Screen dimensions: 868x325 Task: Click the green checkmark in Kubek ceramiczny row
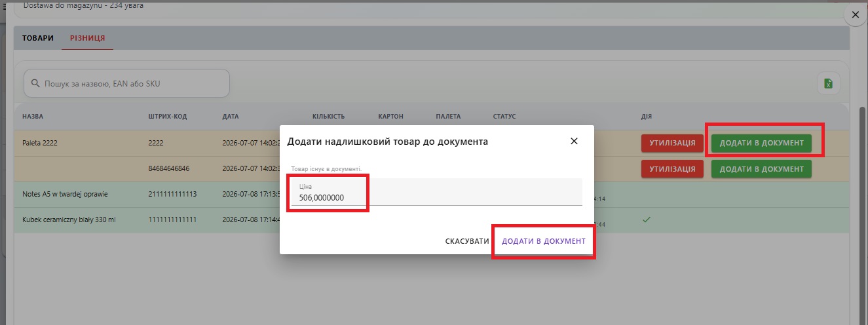[x=646, y=220]
